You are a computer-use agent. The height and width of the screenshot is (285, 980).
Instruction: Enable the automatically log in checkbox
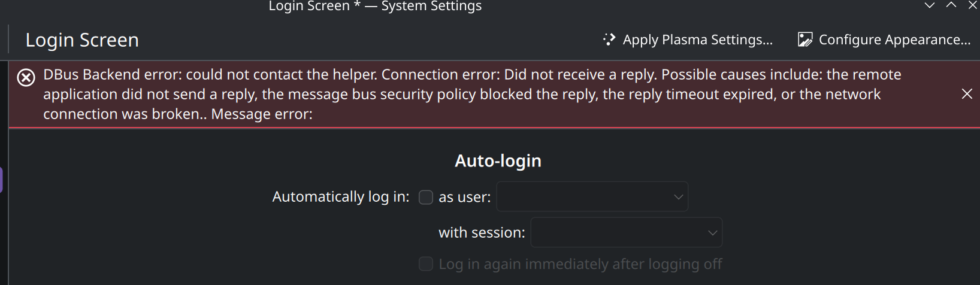coord(426,197)
